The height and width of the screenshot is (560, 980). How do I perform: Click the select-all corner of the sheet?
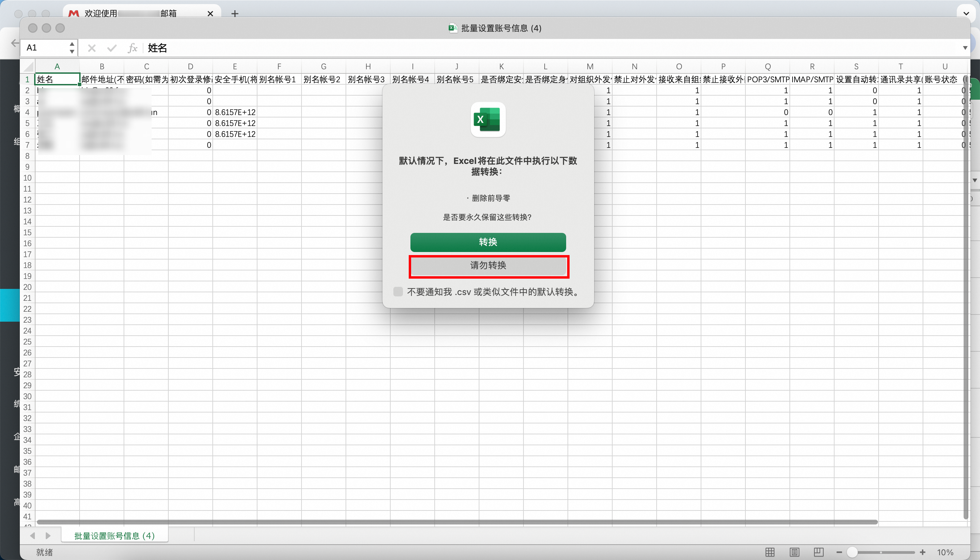pos(28,67)
